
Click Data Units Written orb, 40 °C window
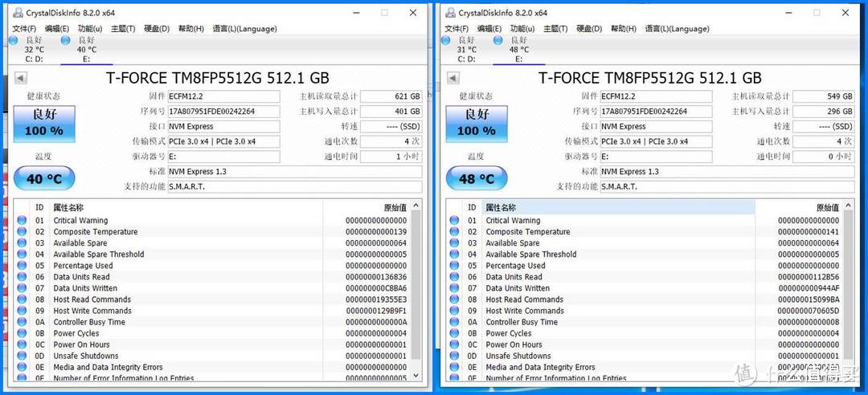(x=22, y=288)
